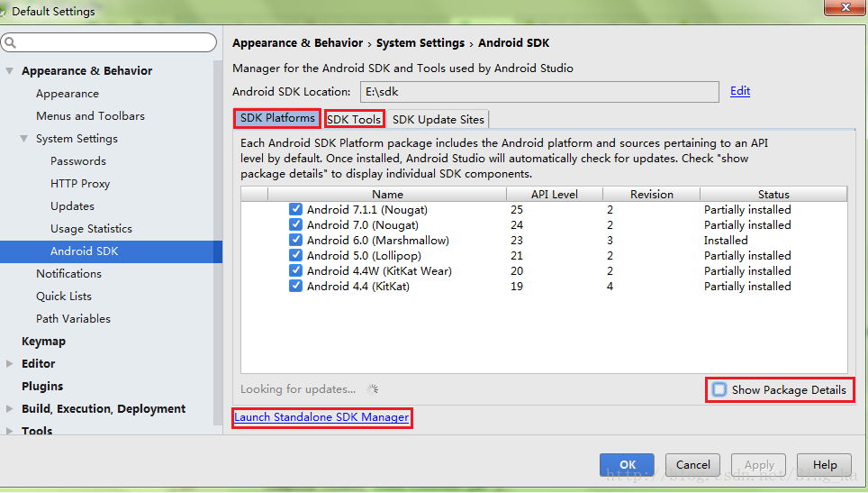The height and width of the screenshot is (493, 868).
Task: Uncheck Android 4.4W (KitKat Wear) checkbox
Action: pyautogui.click(x=295, y=271)
